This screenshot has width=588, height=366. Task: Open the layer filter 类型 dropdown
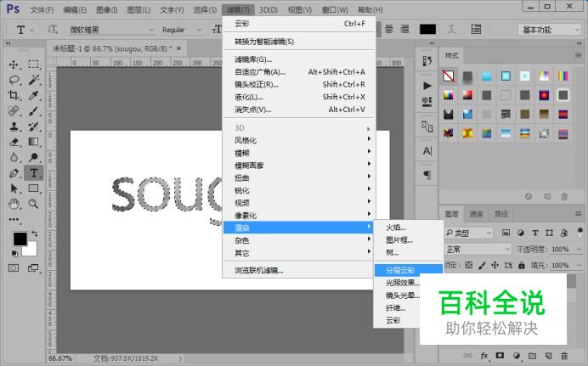click(x=468, y=233)
